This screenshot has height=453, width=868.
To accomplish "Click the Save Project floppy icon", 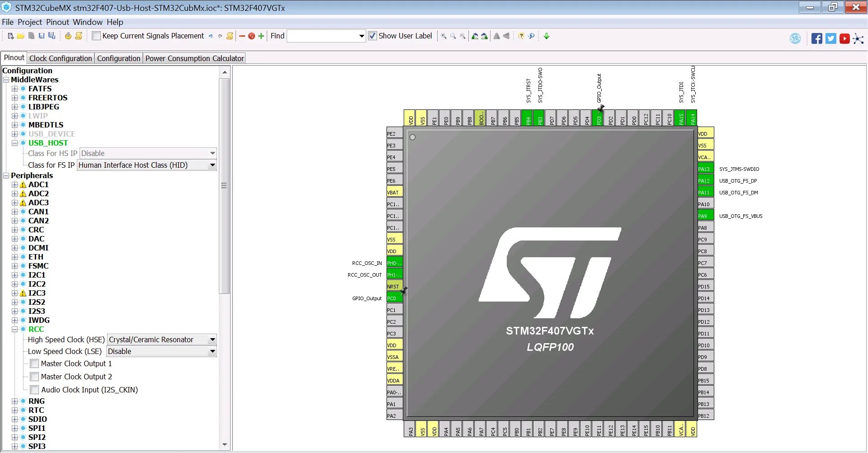I will coord(42,36).
